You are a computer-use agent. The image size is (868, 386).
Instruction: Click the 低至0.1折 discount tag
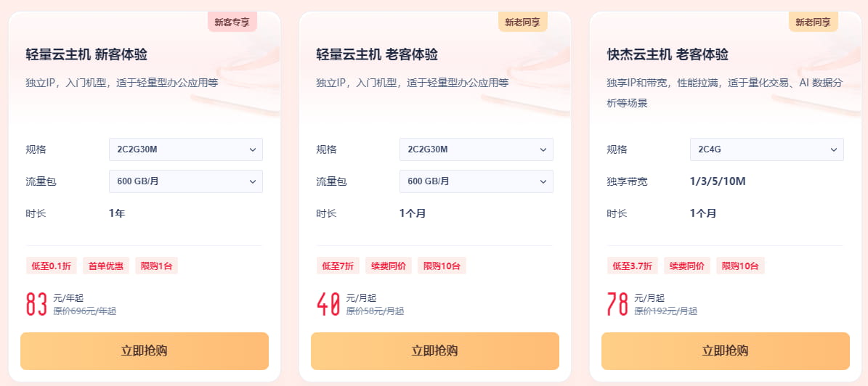[51, 266]
